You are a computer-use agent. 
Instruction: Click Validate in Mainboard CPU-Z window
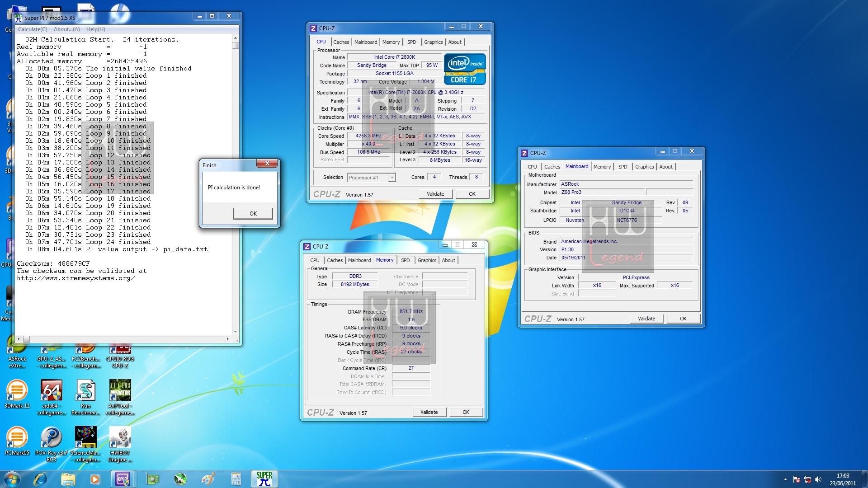pos(646,319)
